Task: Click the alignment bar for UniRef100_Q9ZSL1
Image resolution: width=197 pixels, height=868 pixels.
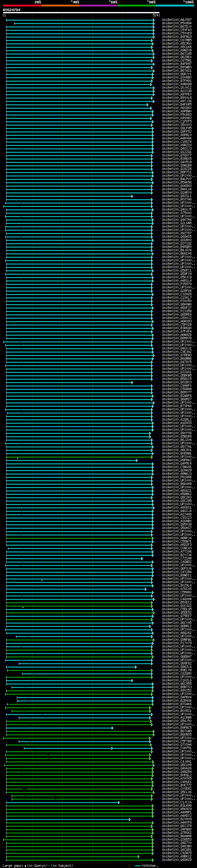Action: 69,196
